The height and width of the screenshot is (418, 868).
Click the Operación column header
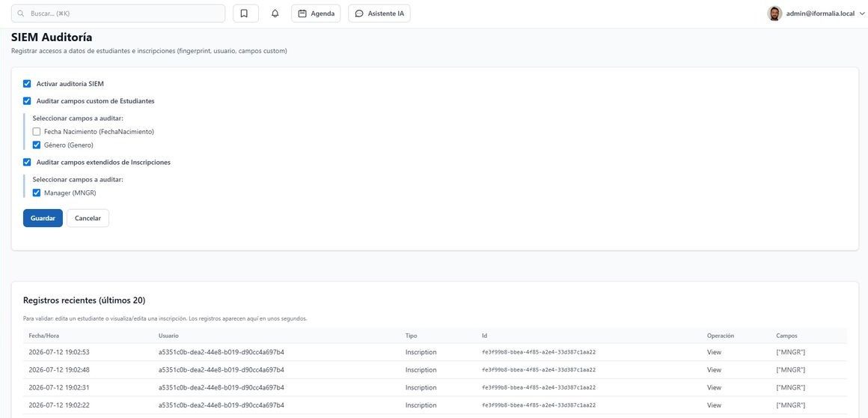point(720,336)
